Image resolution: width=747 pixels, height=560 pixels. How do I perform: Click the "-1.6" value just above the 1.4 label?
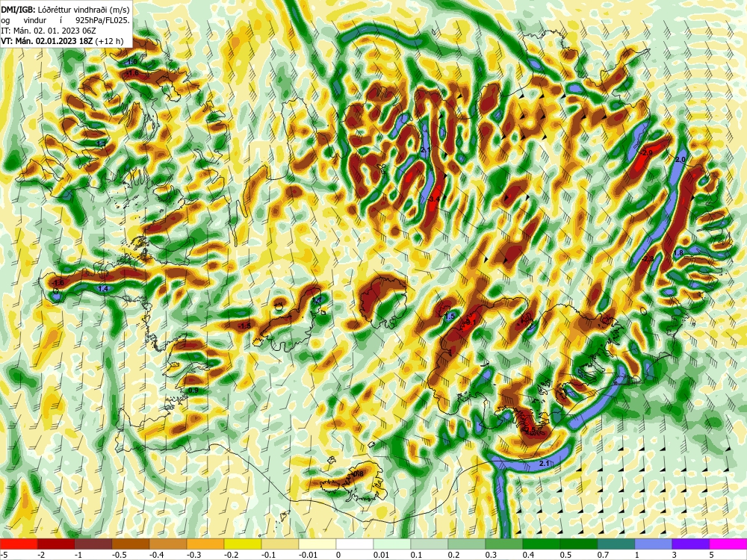(58, 283)
